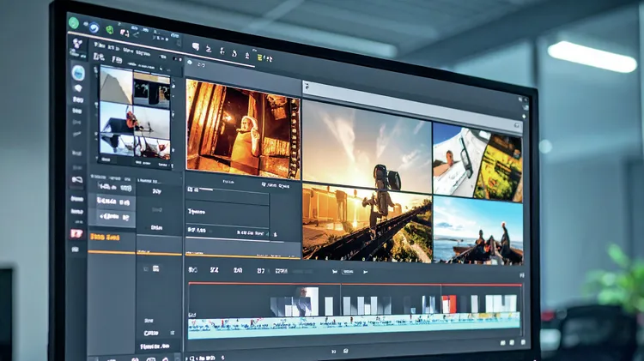Viewport: 644px width, 361px height.
Task: Click the previous-frame arrow above the timeline
Action: click(x=335, y=272)
